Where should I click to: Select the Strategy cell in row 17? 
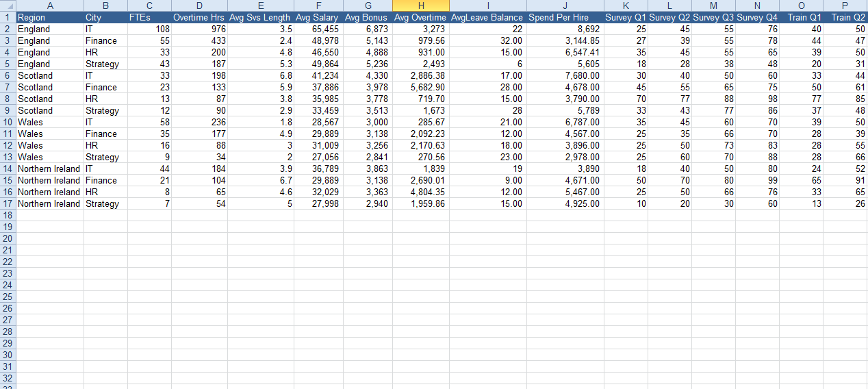(x=105, y=203)
